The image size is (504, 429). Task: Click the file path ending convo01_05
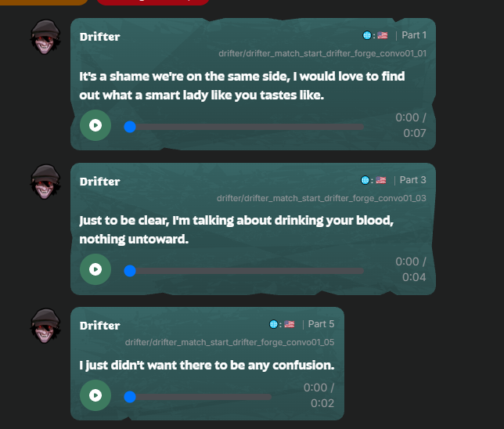click(229, 342)
